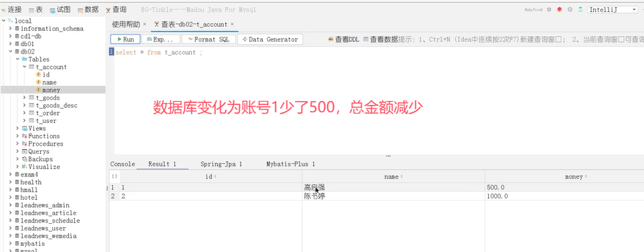Viewport: 644px width, 252px height.
Task: Open the Data Generator
Action: point(270,39)
